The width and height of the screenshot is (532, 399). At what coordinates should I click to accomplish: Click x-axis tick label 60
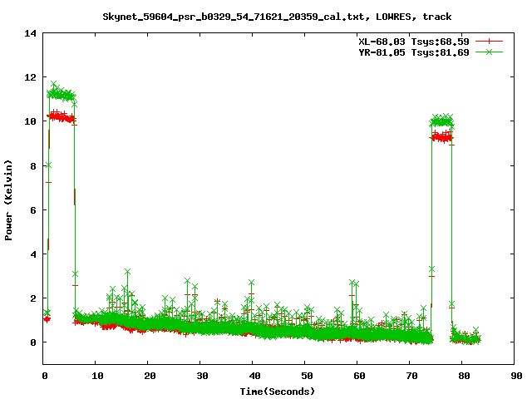[x=359, y=376]
